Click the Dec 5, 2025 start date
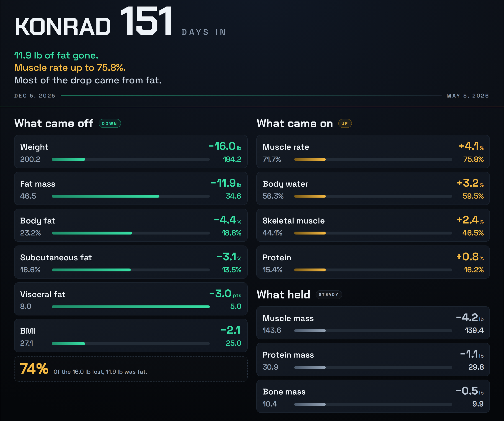The height and width of the screenshot is (421, 504). click(35, 96)
